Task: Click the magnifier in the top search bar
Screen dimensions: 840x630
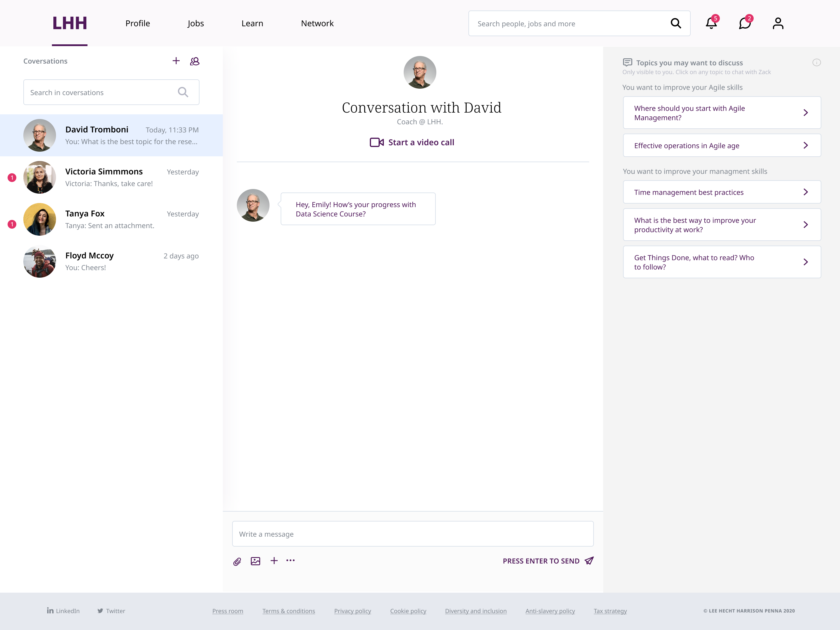Action: pyautogui.click(x=676, y=24)
